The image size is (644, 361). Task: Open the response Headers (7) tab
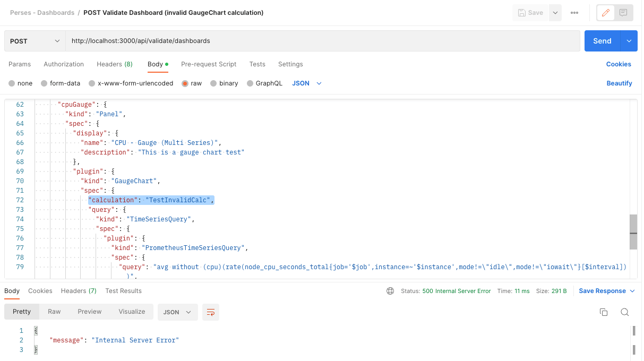point(79,291)
